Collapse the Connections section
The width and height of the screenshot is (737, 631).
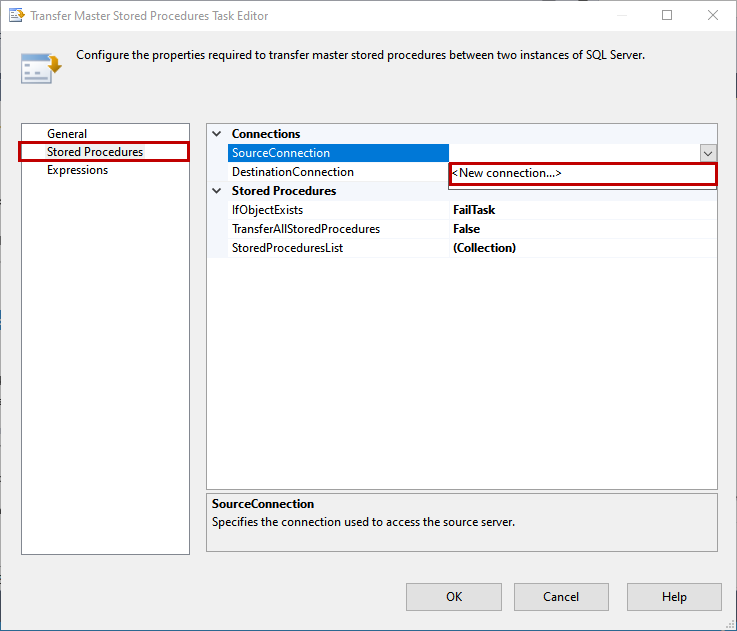[x=217, y=134]
